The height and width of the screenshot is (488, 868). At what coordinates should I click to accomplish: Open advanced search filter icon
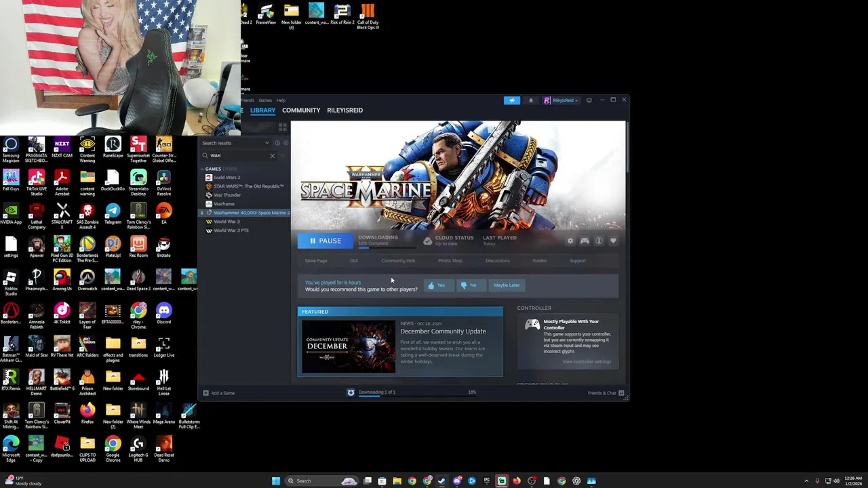pyautogui.click(x=283, y=156)
